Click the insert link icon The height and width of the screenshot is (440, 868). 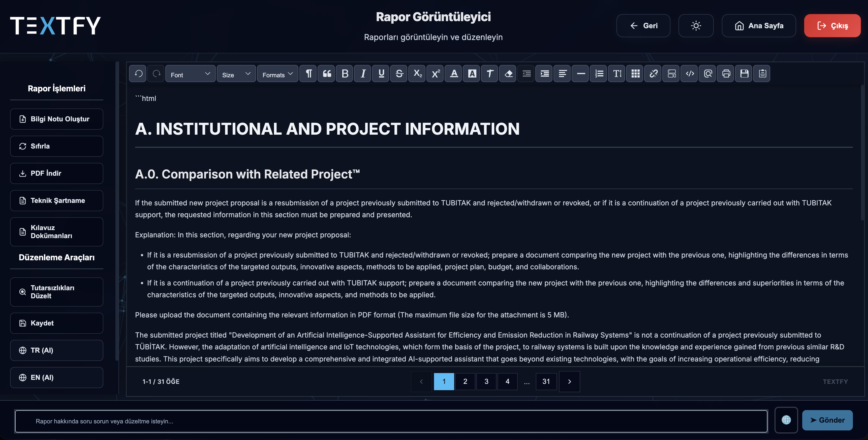(653, 74)
